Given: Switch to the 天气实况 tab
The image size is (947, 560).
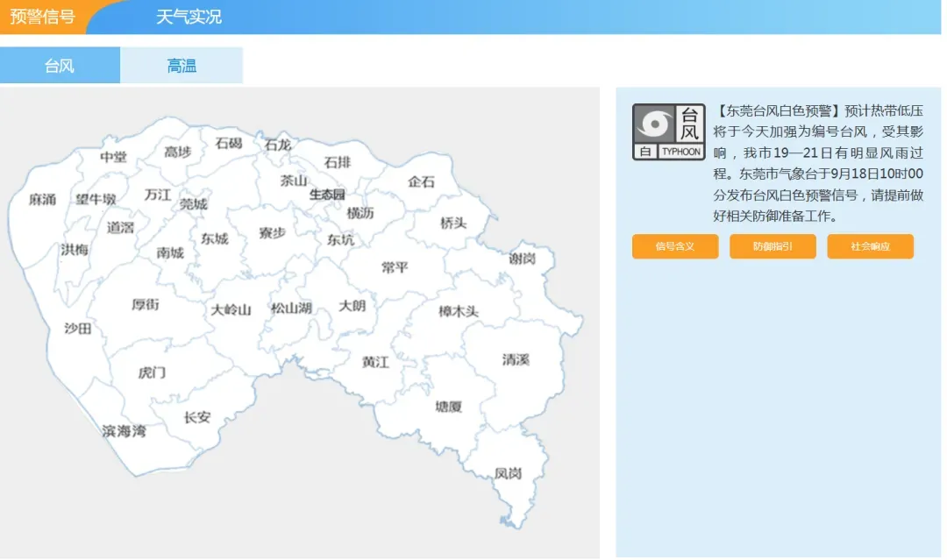Looking at the screenshot, I should click(x=189, y=17).
